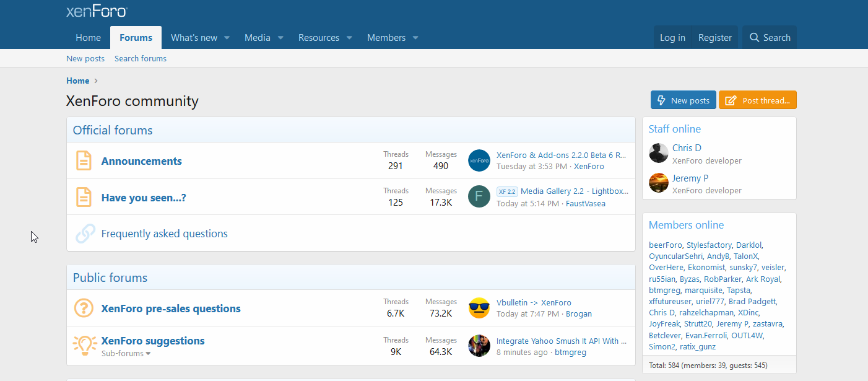Open the Members navigation tab
The width and height of the screenshot is (868, 381).
click(x=386, y=38)
